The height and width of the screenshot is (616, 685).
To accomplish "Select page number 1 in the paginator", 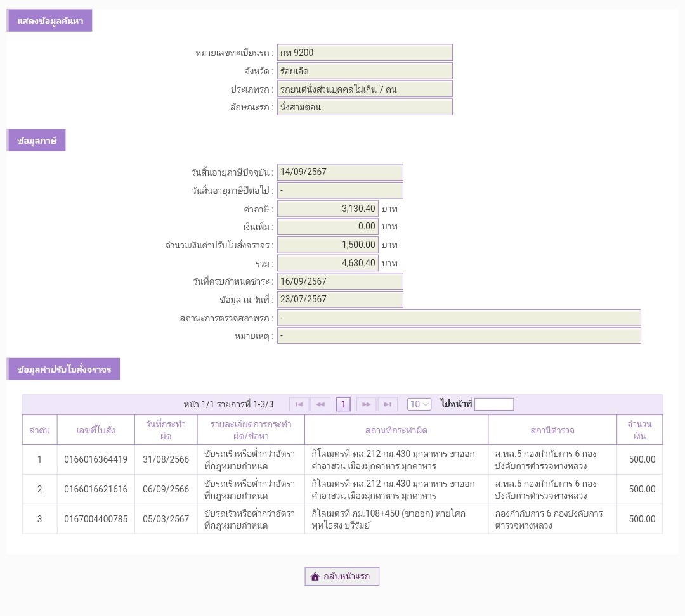I will click(x=343, y=404).
